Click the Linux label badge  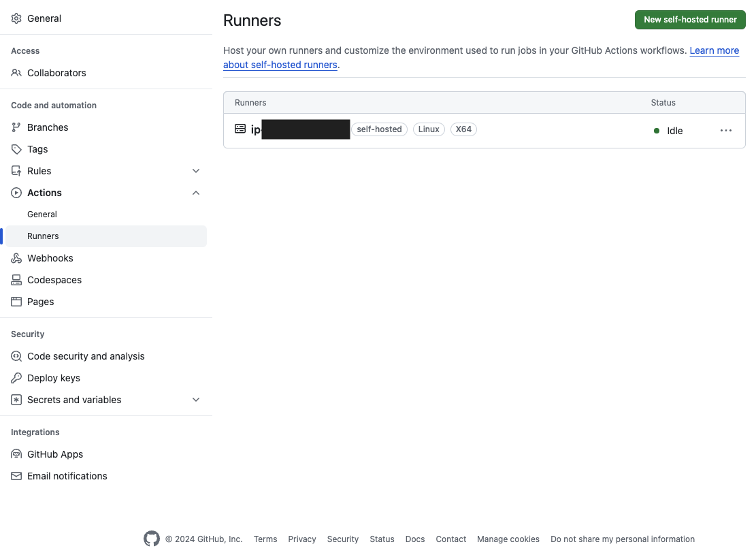429,129
